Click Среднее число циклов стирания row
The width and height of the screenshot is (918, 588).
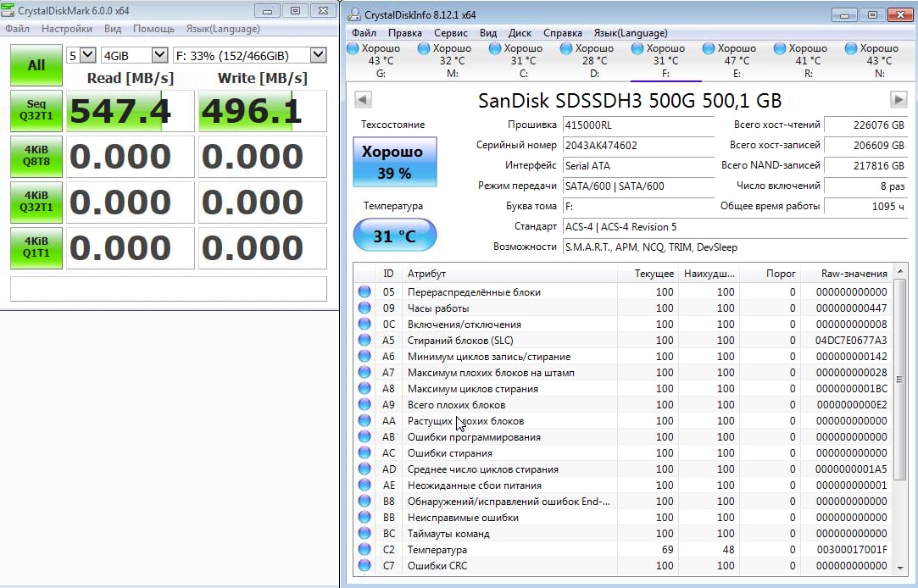[624, 469]
